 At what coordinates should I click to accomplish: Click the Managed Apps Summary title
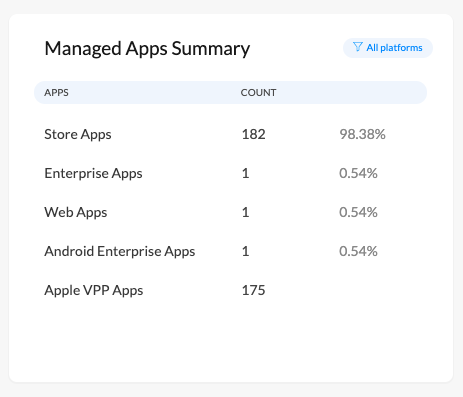[x=147, y=49]
